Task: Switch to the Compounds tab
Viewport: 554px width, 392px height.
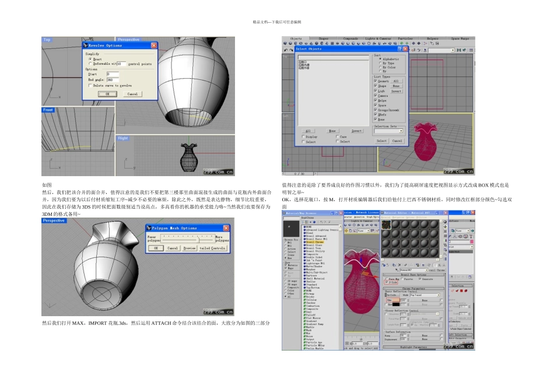Action: point(350,38)
